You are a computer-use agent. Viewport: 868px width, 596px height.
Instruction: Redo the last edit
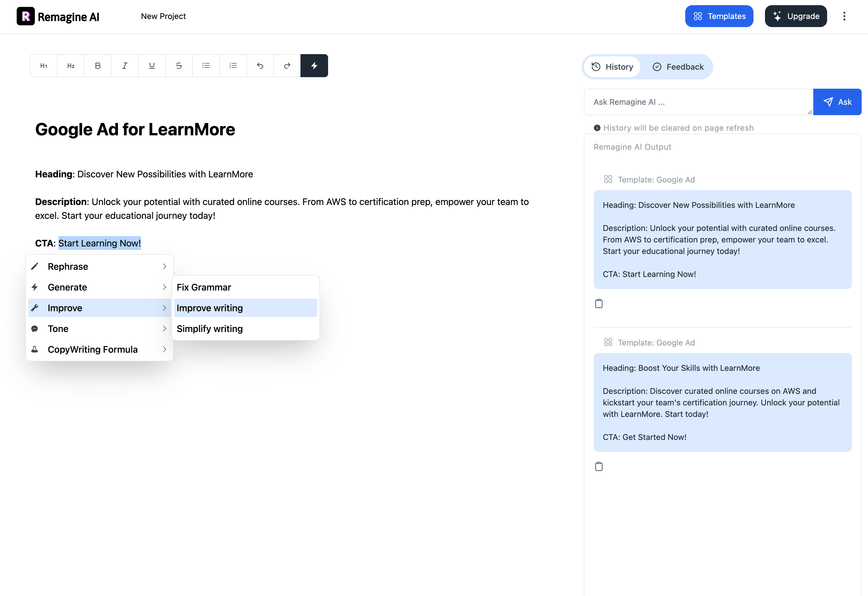[287, 66]
